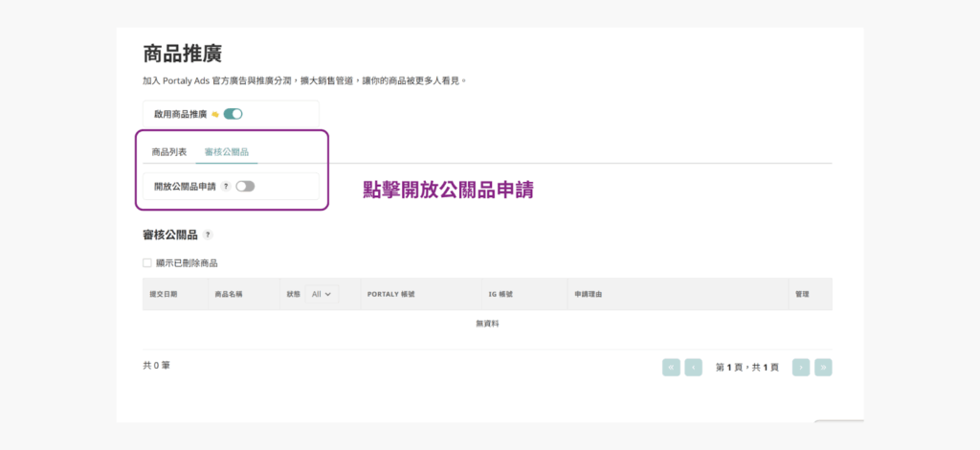Click the hand emoji beside 啟用商品推廣
This screenshot has width=980, height=450.
click(215, 114)
